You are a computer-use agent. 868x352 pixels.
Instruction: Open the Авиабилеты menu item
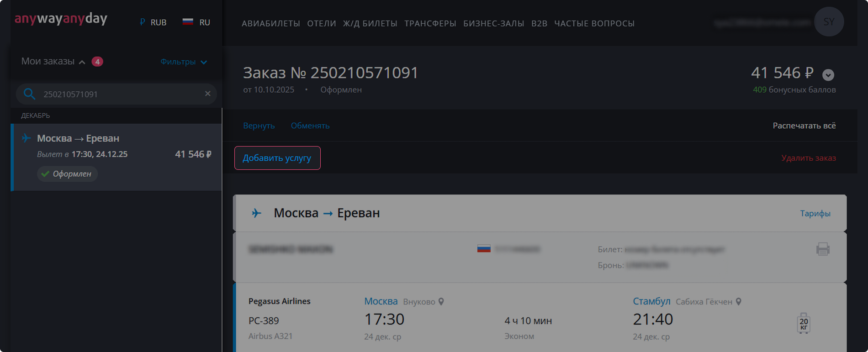270,23
